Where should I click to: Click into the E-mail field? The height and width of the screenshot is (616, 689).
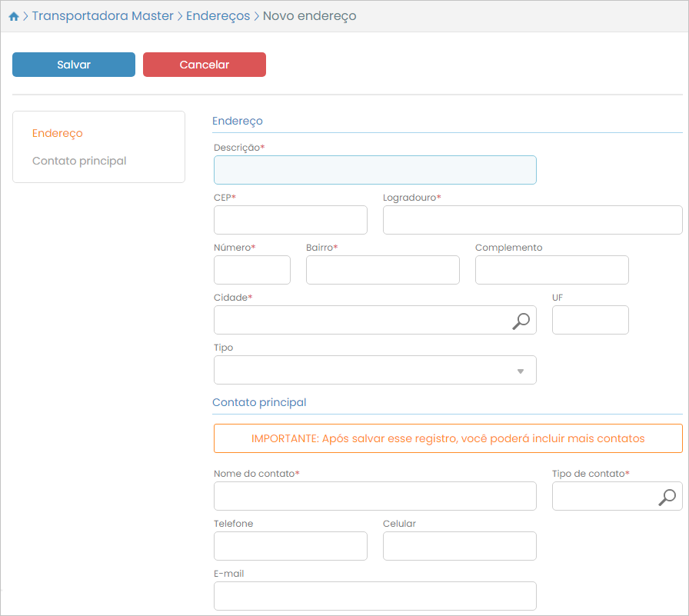(374, 596)
